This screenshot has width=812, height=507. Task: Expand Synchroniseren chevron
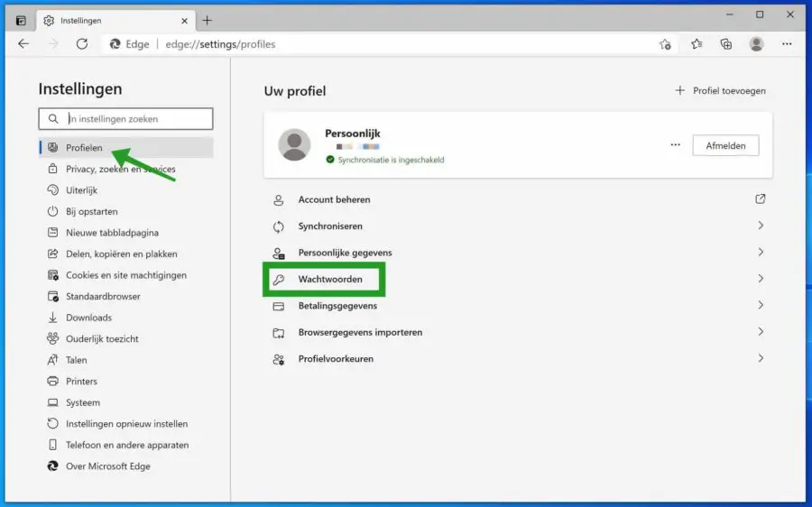click(x=761, y=226)
